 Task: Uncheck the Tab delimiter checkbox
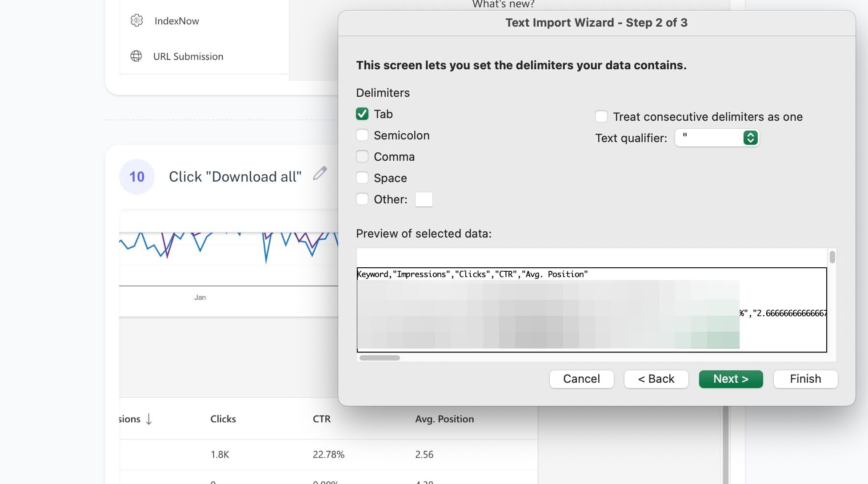(x=362, y=114)
